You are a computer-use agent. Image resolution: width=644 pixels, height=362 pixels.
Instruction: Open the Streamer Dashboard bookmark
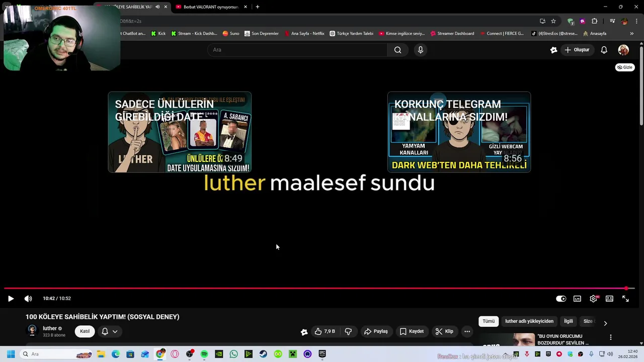point(452,34)
